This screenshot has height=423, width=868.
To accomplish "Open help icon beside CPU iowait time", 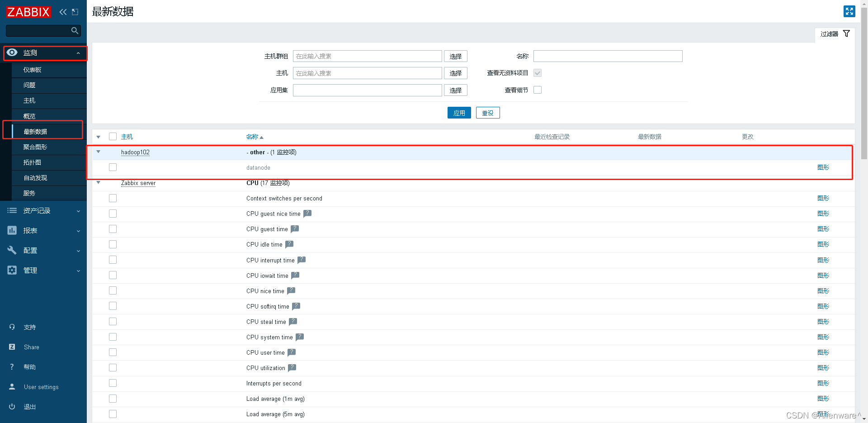I will [295, 275].
